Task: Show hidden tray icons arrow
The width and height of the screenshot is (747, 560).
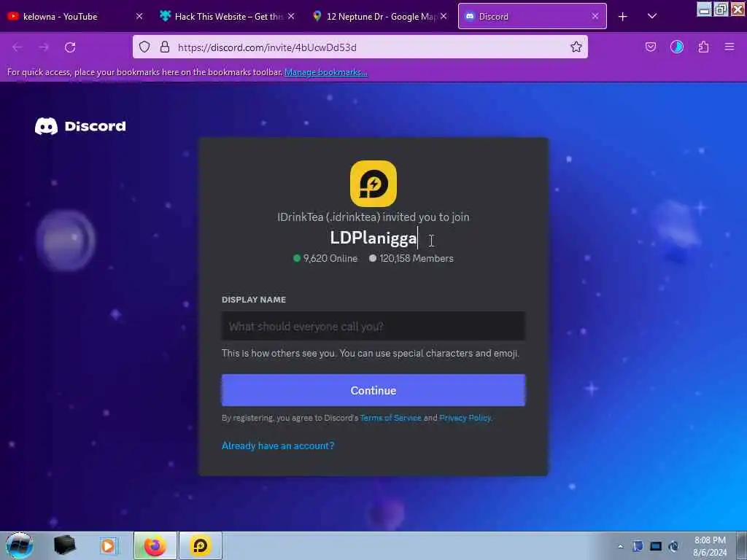Action: coord(620,546)
